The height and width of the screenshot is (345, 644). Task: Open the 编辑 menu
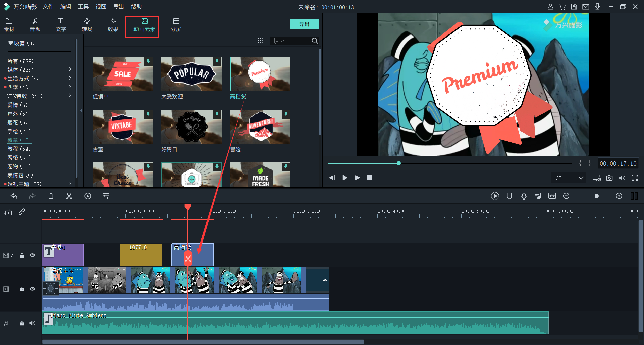coord(65,7)
